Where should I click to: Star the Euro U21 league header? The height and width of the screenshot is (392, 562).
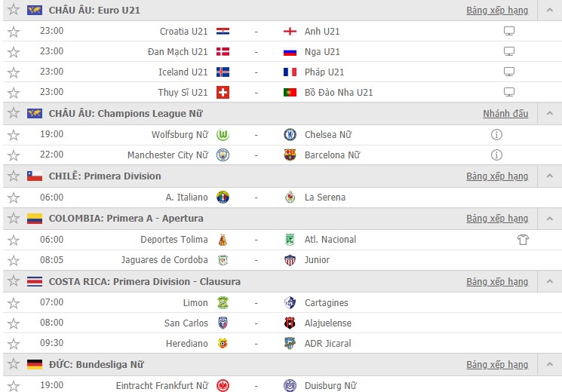pyautogui.click(x=14, y=9)
